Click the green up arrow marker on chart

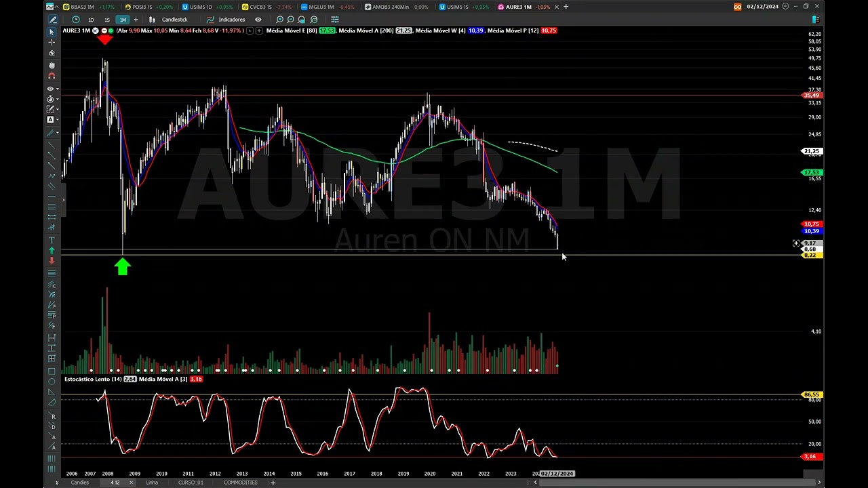tap(122, 267)
